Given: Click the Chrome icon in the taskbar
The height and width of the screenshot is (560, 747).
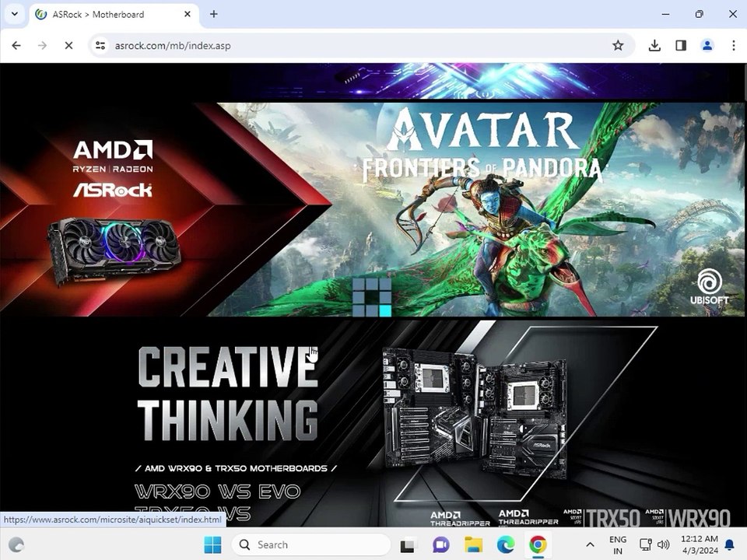Looking at the screenshot, I should click(x=538, y=544).
